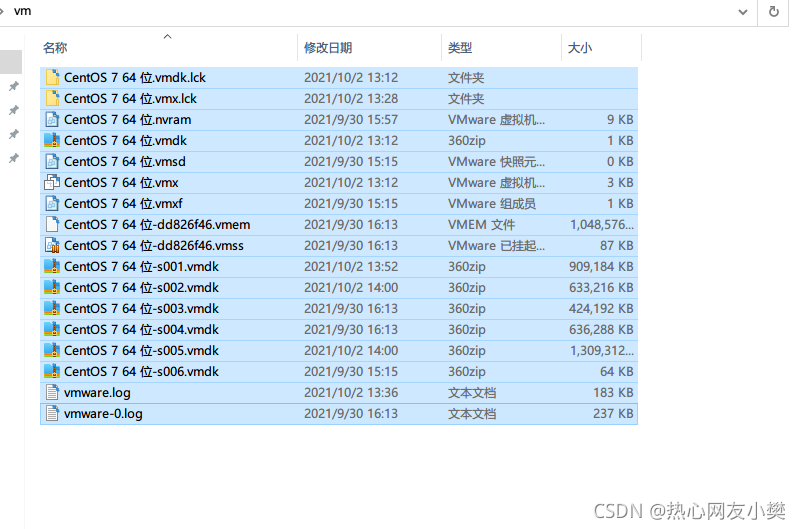This screenshot has height=529, width=801.
Task: Click the size 424,192 KB
Action: point(601,308)
